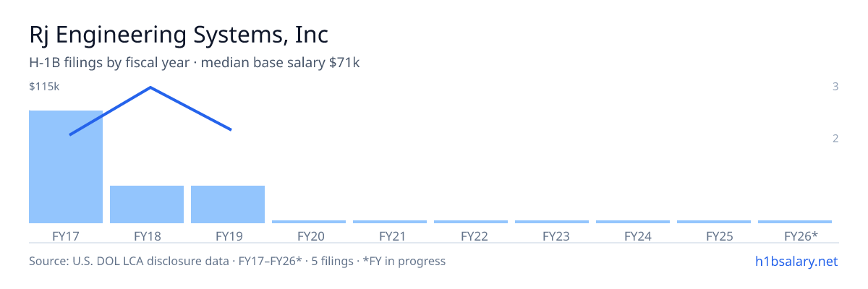Click the right axis value 2

click(x=835, y=138)
